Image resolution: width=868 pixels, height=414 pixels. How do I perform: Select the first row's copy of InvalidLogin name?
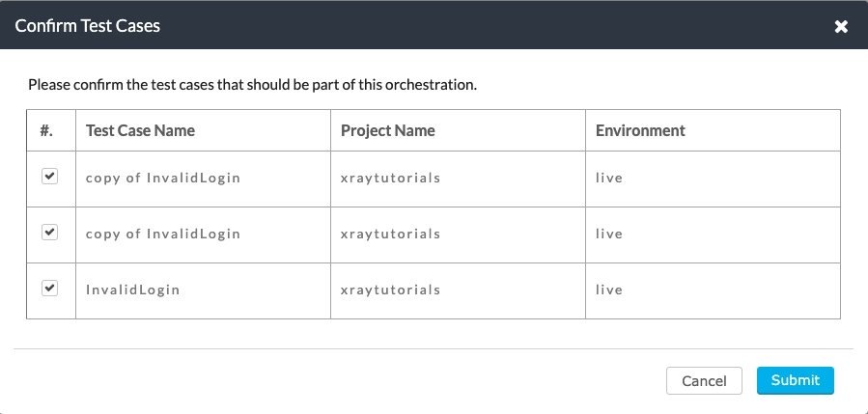163,179
